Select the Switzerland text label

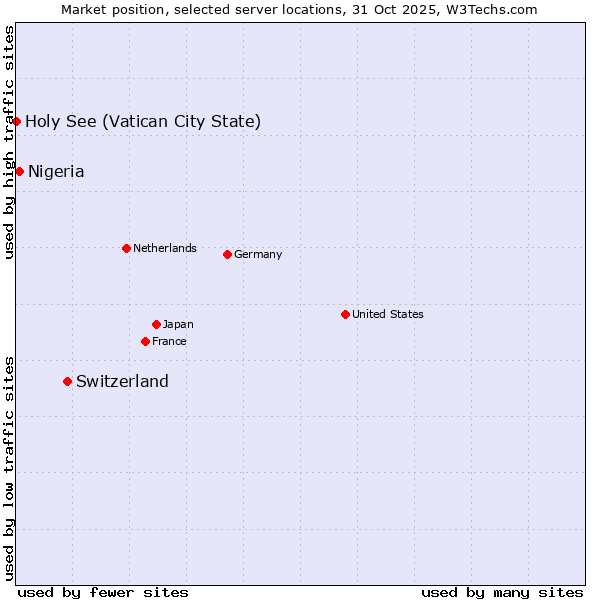122,381
